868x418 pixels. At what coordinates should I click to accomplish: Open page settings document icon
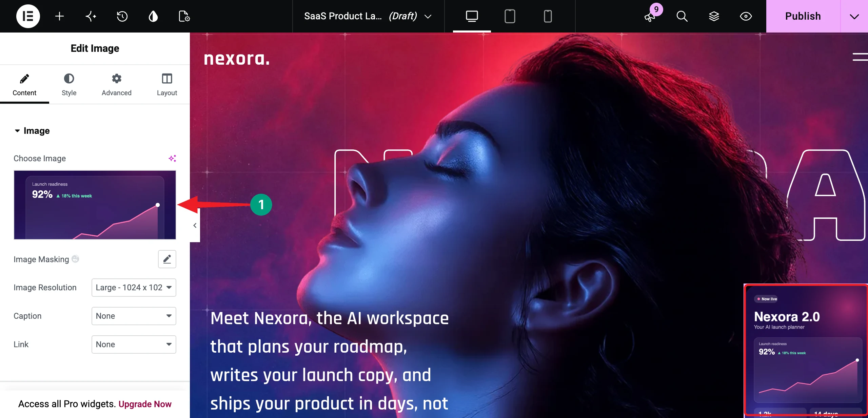click(184, 16)
